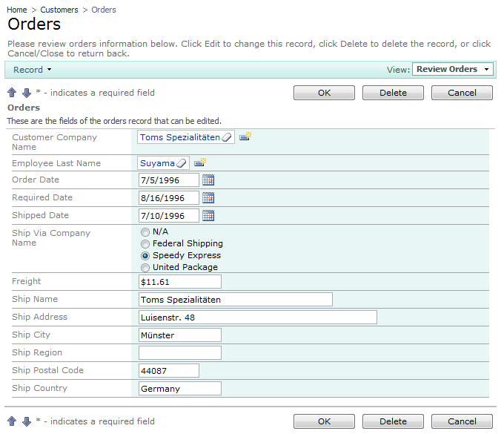
Task: Click the bottom next record down arrow icon
Action: 27,421
